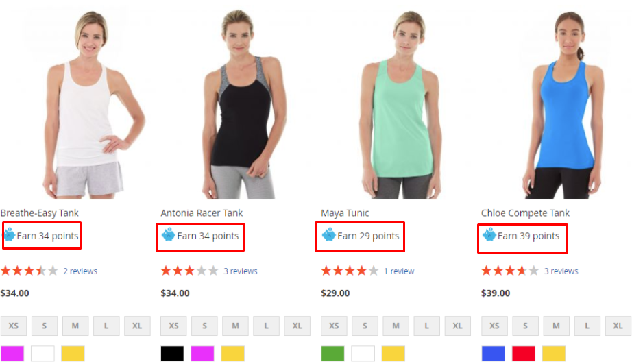
Task: Select size XL for Chloe Compete Tank
Action: tap(618, 326)
